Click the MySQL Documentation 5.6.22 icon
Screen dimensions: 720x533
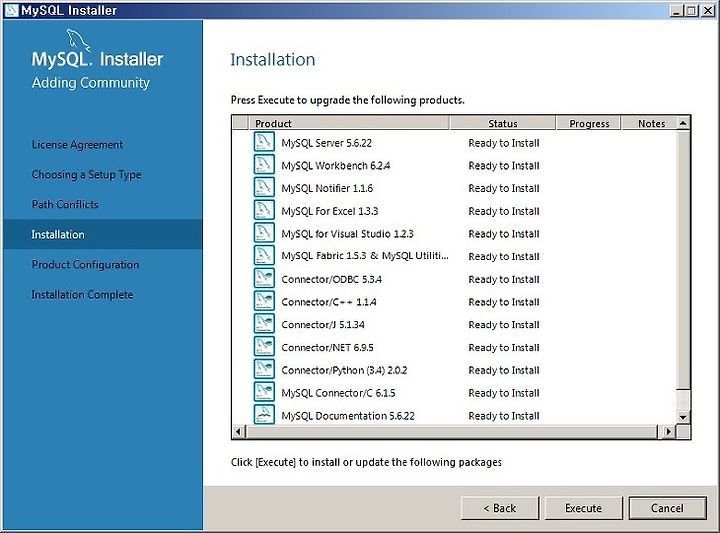tap(264, 414)
